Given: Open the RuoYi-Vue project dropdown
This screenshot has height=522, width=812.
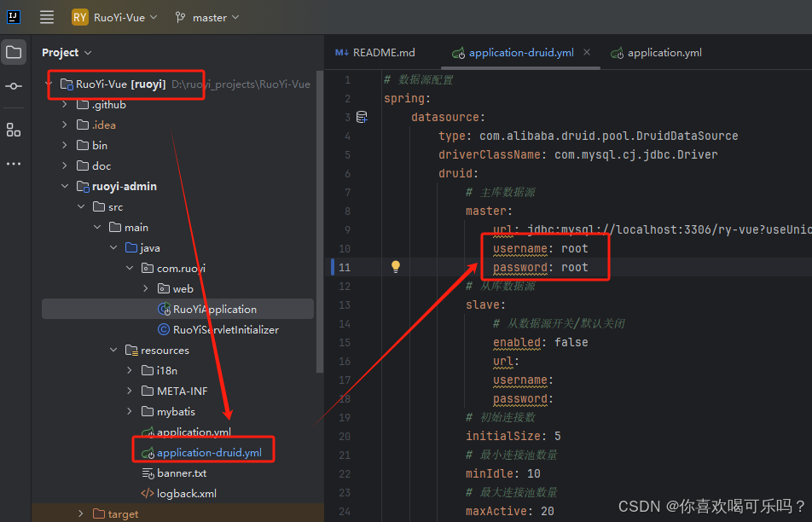Looking at the screenshot, I should pos(125,17).
